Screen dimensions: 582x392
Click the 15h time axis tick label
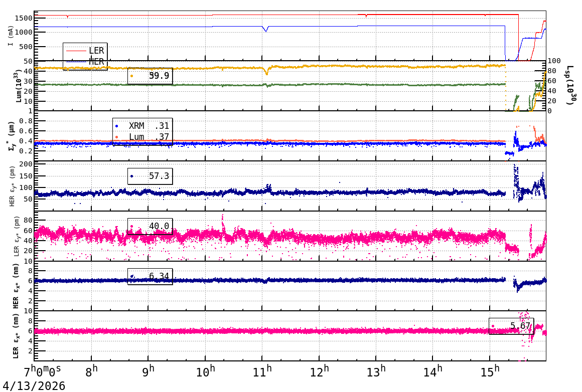[490, 372]
